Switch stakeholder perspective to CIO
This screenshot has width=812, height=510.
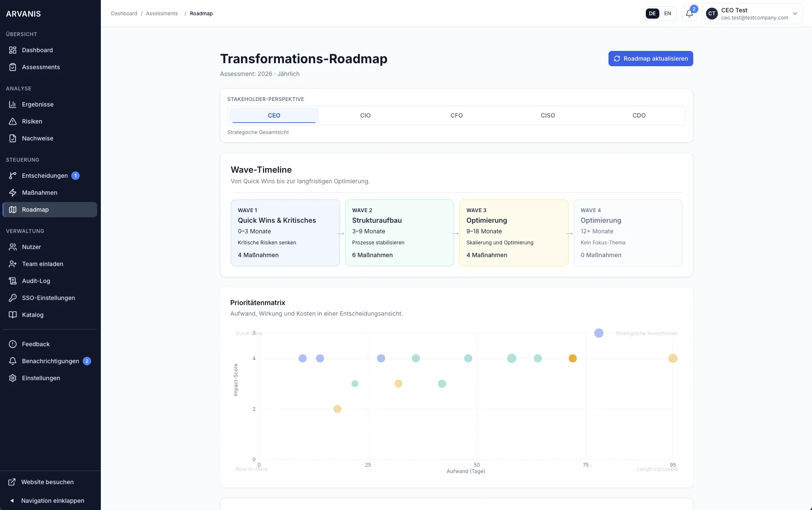[x=365, y=115]
